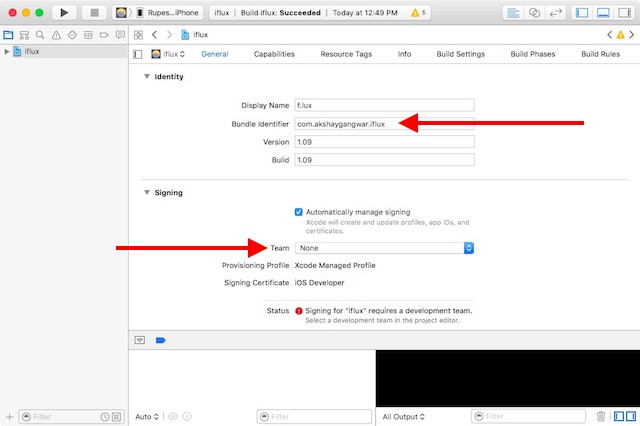Show the standard editor
Image resolution: width=640 pixels, height=426 pixels.
click(x=513, y=13)
